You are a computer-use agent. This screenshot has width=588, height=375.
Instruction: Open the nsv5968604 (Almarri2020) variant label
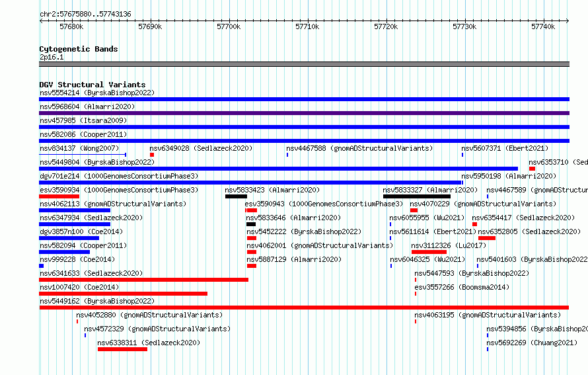point(87,106)
